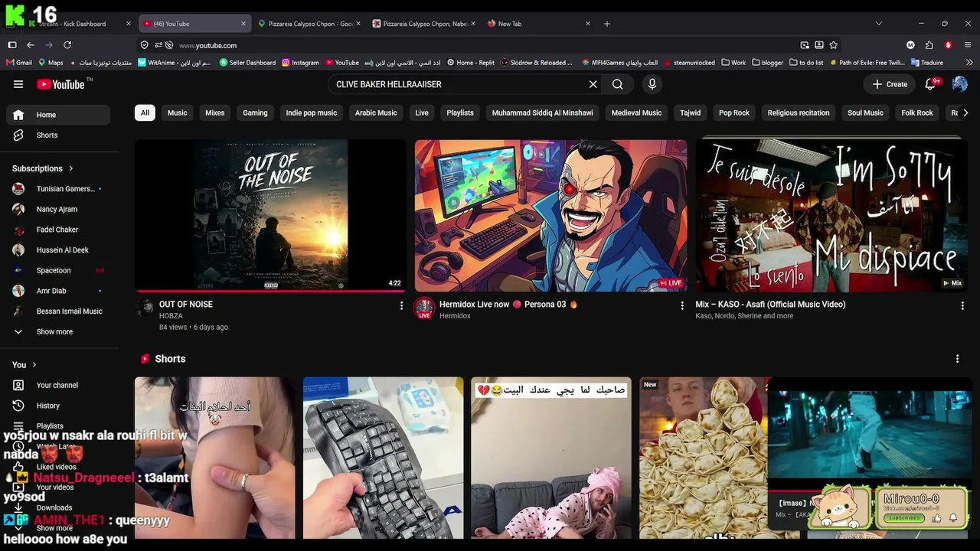Open the Nancy Ajram subscription
This screenshot has height=551, width=980.
[x=58, y=209]
